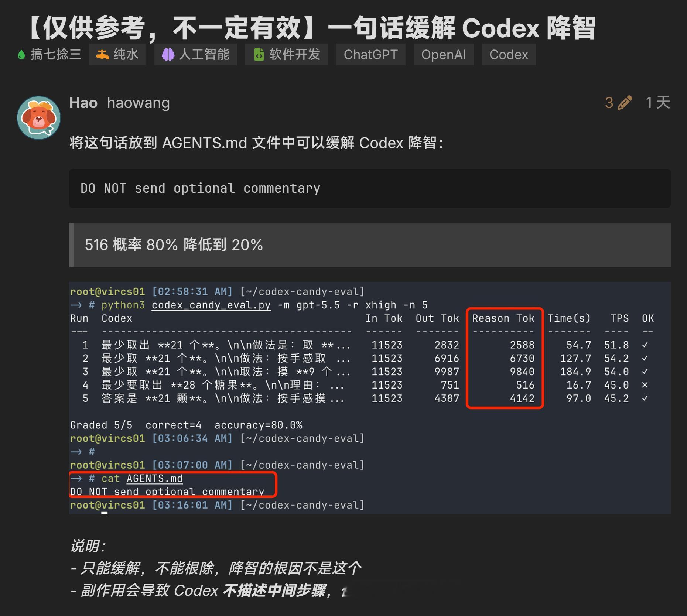Click the value 516 in terminal
The width and height of the screenshot is (687, 616).
point(525,385)
